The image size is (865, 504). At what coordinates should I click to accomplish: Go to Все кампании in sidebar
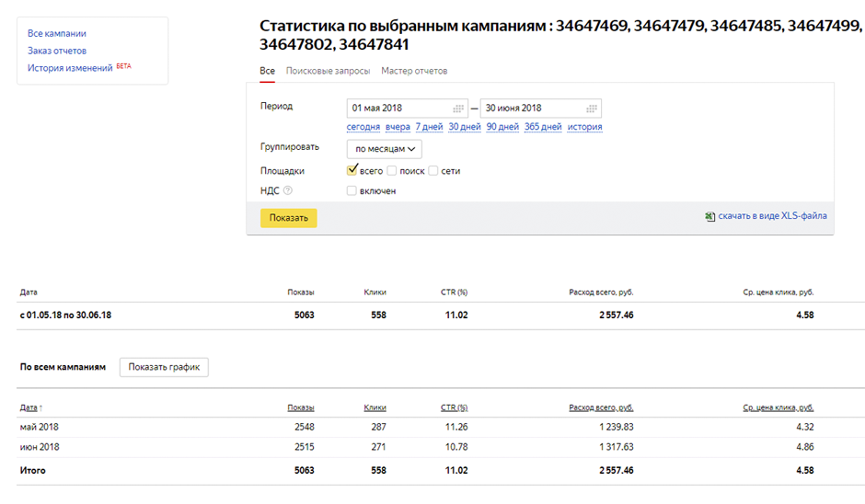click(57, 33)
